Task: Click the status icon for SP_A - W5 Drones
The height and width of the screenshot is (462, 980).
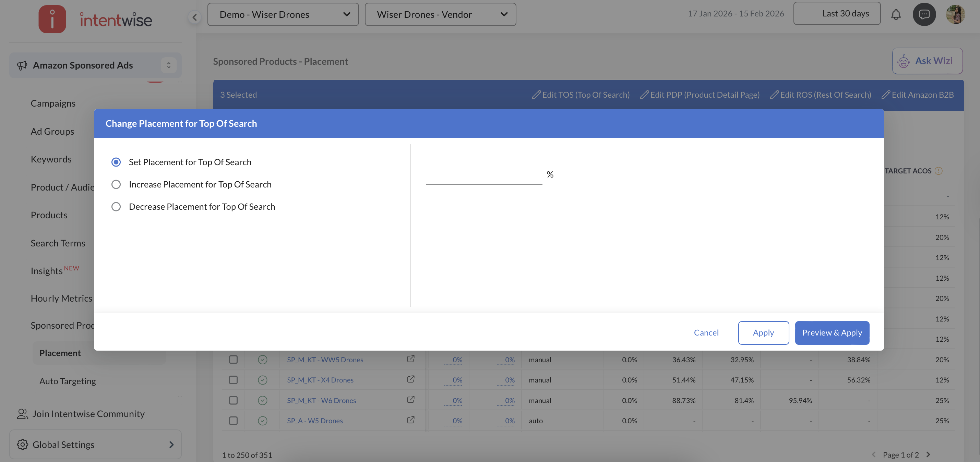Action: (x=263, y=421)
